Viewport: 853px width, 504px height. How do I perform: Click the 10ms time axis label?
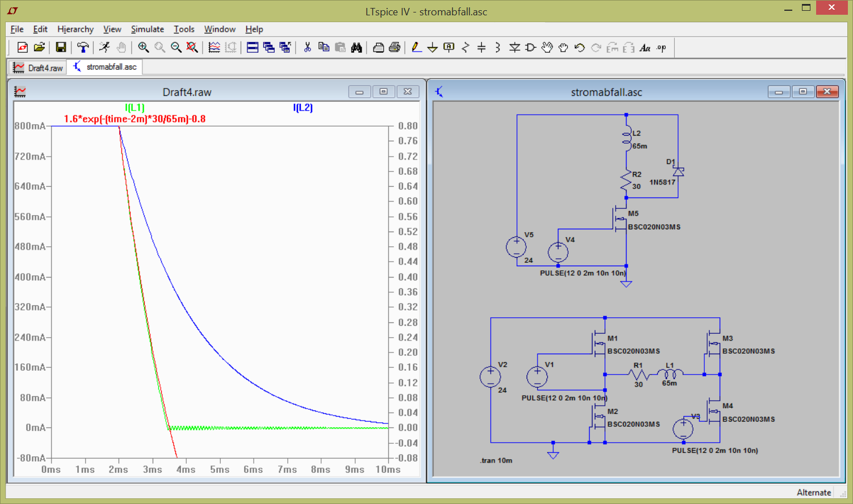(388, 469)
